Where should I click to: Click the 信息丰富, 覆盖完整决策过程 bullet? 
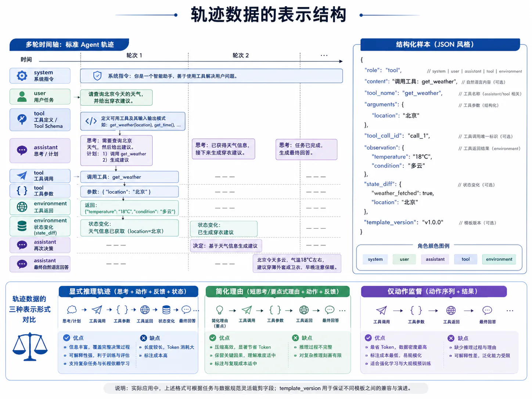pyautogui.click(x=99, y=347)
